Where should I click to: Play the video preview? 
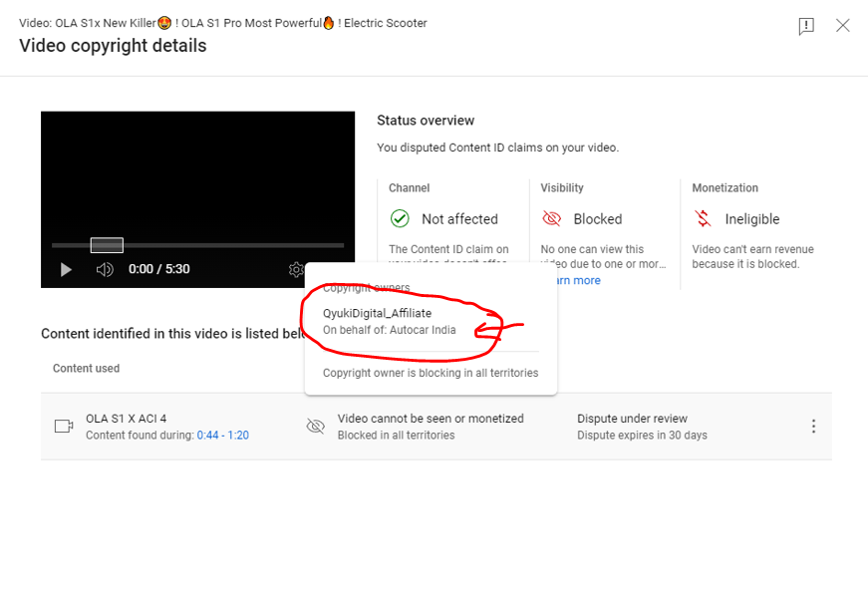coord(66,270)
